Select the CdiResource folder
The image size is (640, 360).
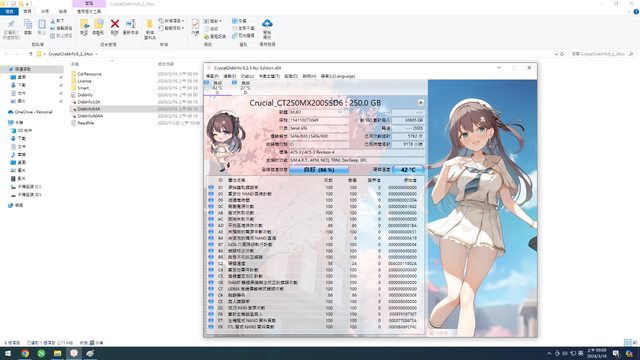[89, 74]
